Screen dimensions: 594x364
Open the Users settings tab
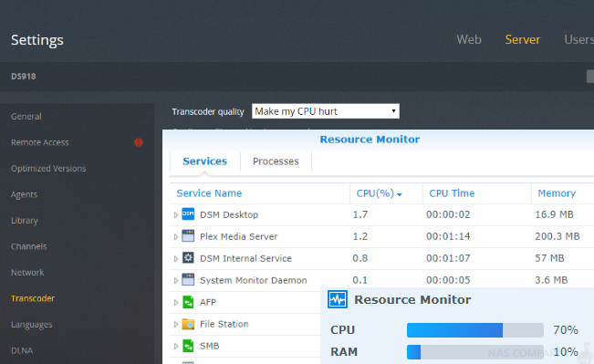point(578,39)
